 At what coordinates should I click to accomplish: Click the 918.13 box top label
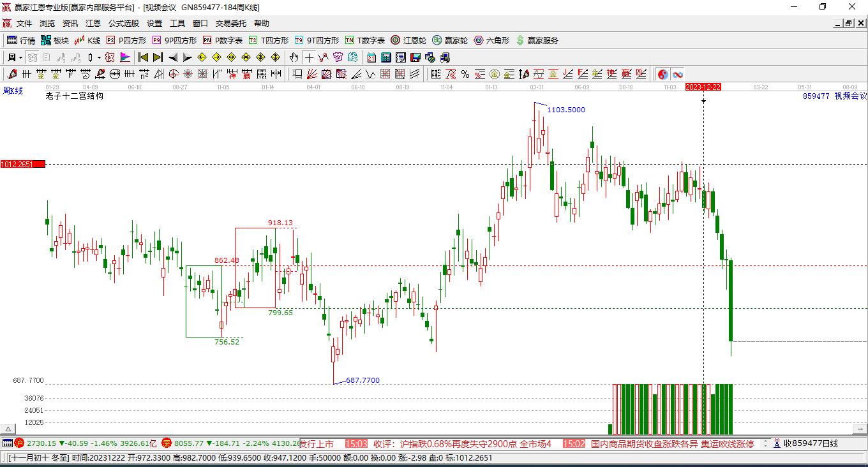[x=280, y=223]
